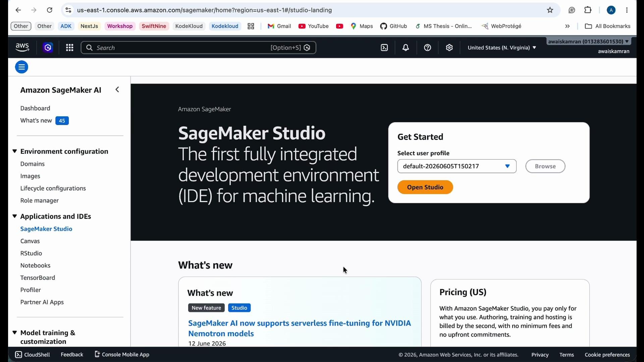Open the bookmark tab groups grid icon
644x362 pixels.
click(x=251, y=26)
